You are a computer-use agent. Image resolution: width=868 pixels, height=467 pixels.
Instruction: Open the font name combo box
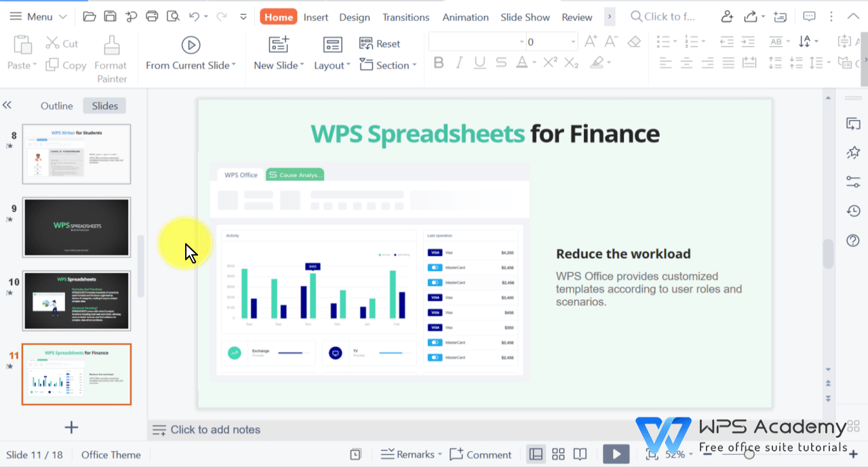[477, 42]
